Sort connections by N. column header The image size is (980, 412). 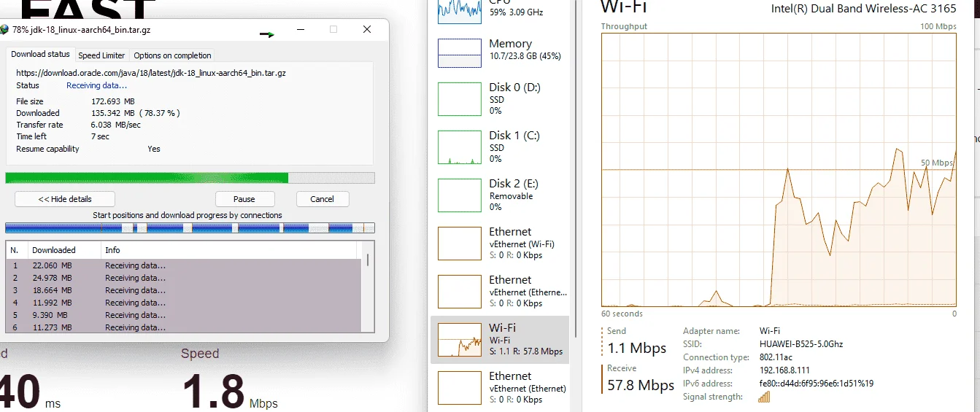tap(17, 250)
